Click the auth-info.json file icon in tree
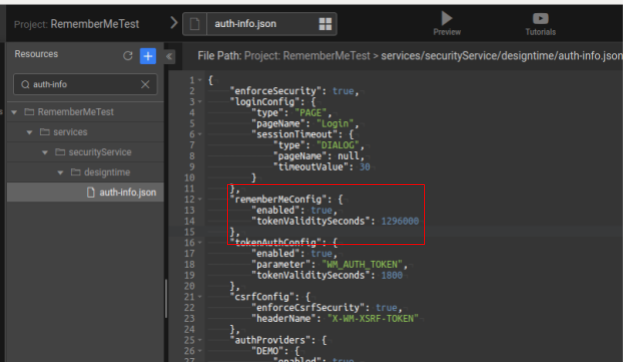This screenshot has height=362, width=623. (x=91, y=192)
